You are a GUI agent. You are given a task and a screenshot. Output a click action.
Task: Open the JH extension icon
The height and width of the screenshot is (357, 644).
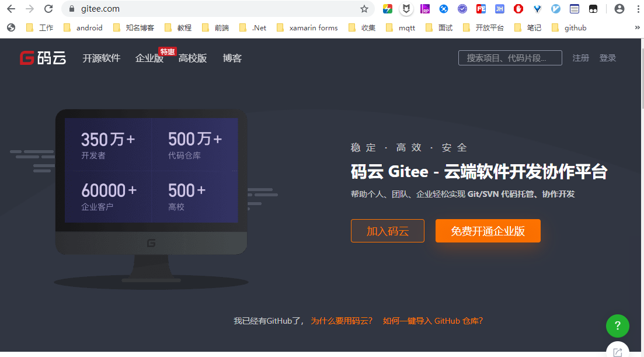pos(499,9)
